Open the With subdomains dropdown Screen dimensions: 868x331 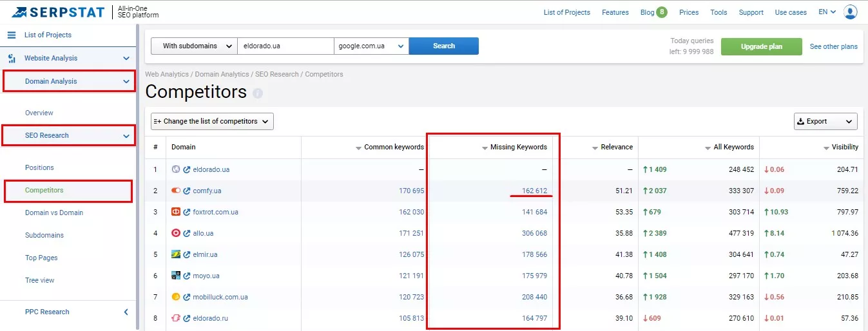click(x=194, y=46)
